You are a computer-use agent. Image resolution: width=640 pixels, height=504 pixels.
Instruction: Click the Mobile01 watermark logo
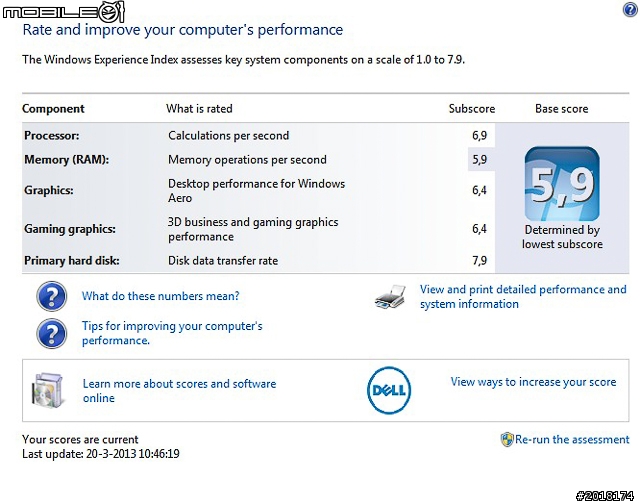[x=63, y=11]
